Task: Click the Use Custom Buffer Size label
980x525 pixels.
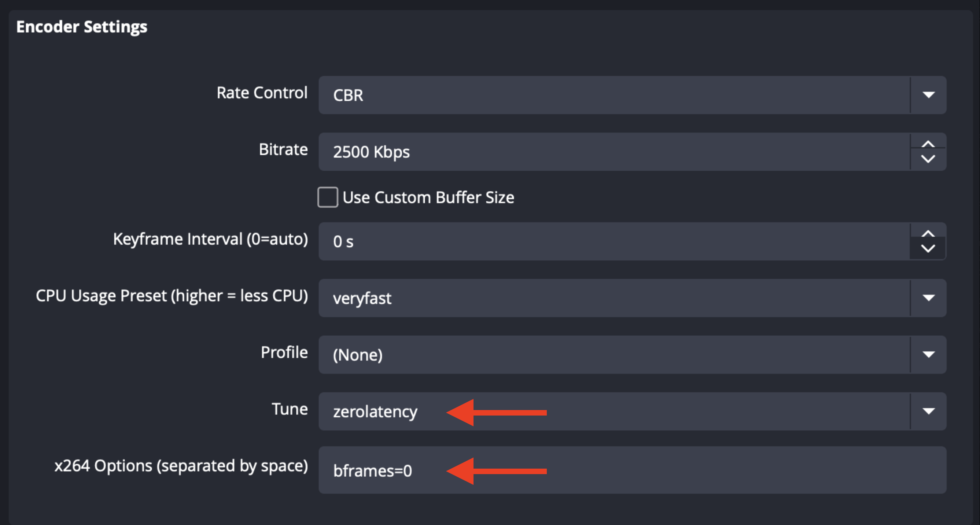Action: [428, 197]
